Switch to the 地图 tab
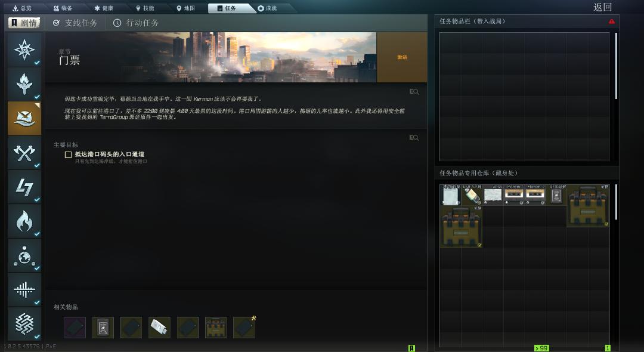Viewport: 644px width, 352px height. (x=185, y=8)
